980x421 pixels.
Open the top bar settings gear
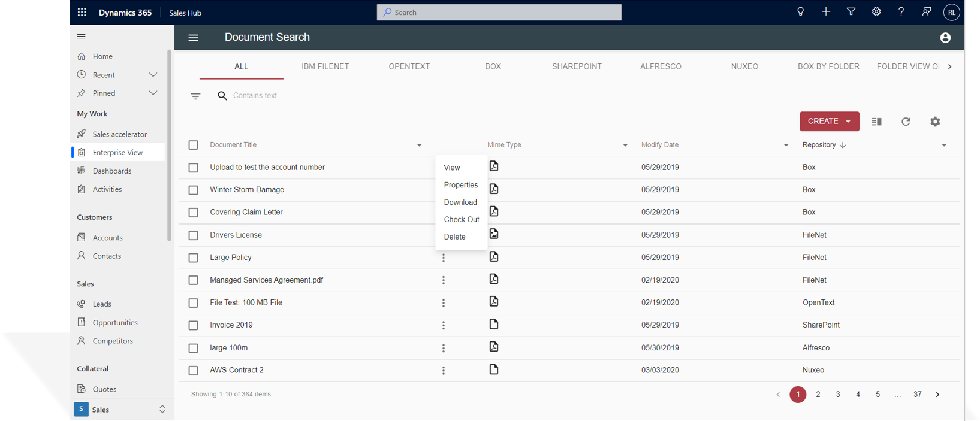(876, 11)
